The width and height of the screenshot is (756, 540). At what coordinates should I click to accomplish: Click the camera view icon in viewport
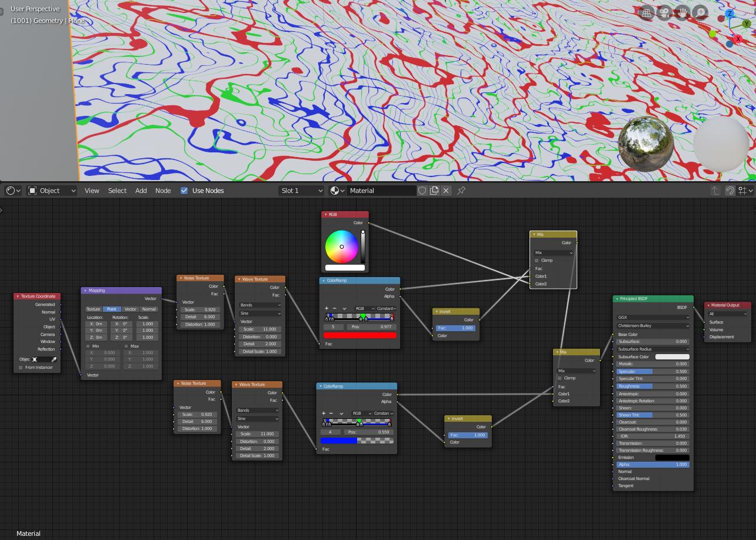(x=664, y=12)
